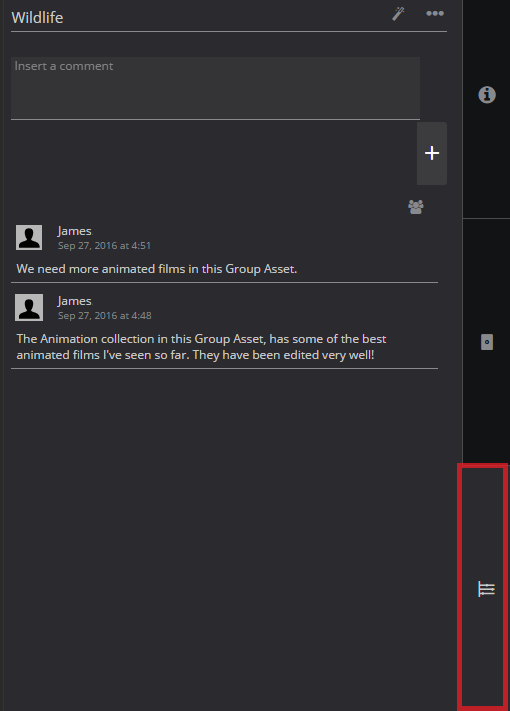The width and height of the screenshot is (510, 711).
Task: Click the blank space left of the plus button
Action: [x=213, y=153]
